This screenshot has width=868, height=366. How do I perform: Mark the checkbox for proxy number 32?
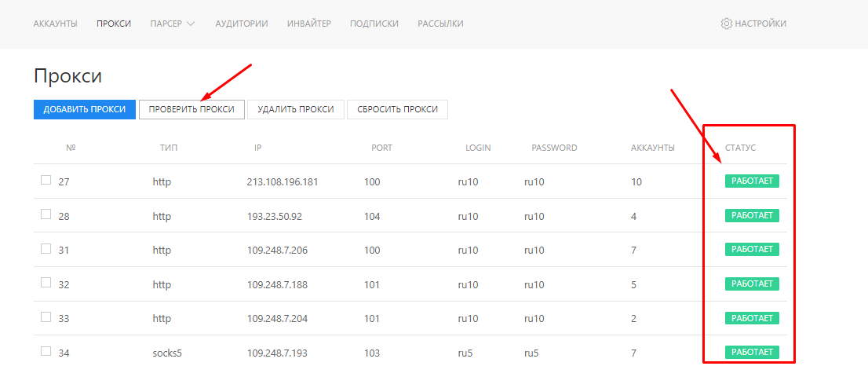pyautogui.click(x=46, y=283)
